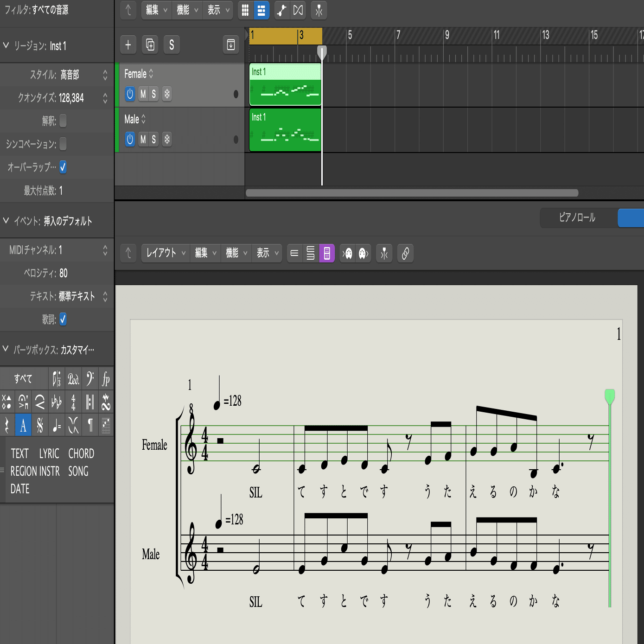
Task: Select the time signature 4/4 part box icon
Action: point(73,402)
